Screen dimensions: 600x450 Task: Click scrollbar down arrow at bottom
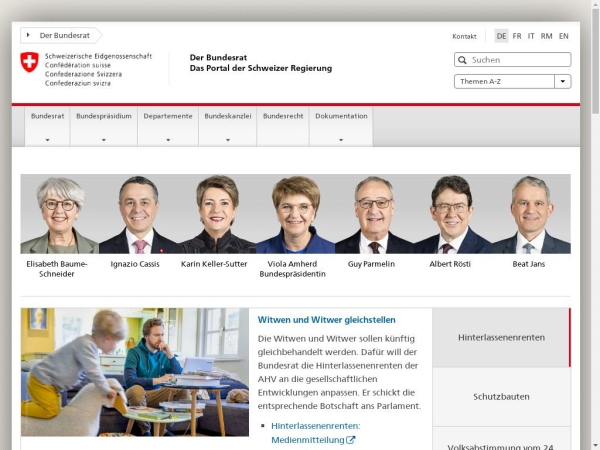[x=595, y=446]
